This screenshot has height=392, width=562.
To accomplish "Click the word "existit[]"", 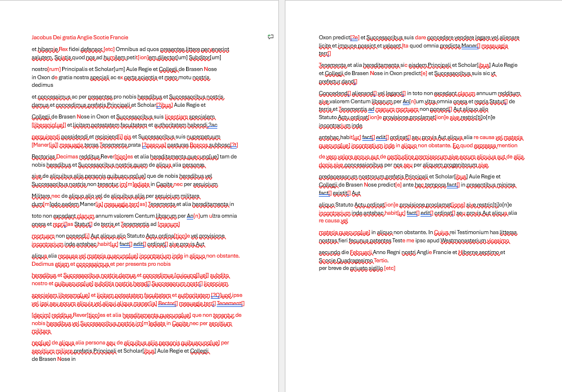I will click(342, 193).
